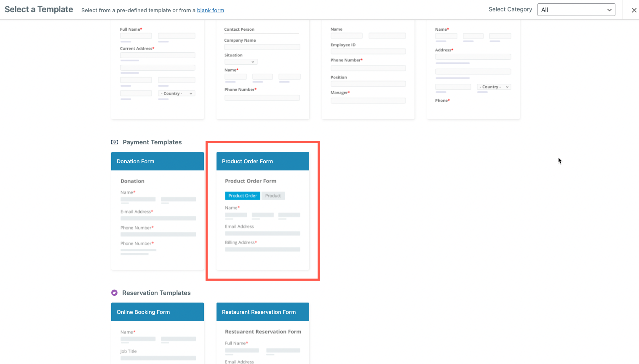Click the Select a Template title
This screenshot has width=639, height=364.
point(39,10)
